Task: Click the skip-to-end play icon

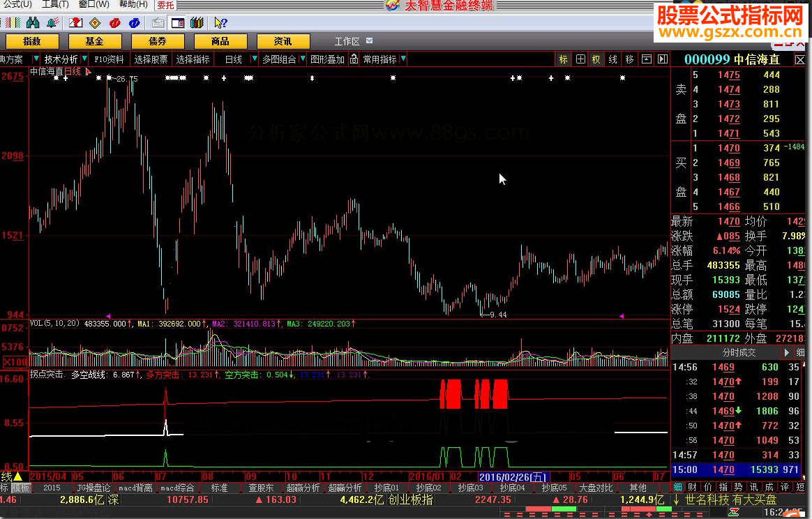Action: tap(662, 59)
